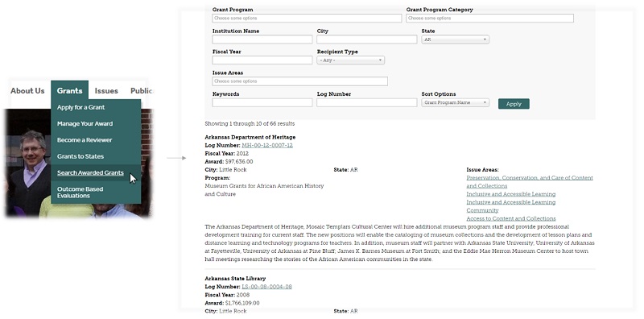Click the Public menu item

tap(142, 91)
